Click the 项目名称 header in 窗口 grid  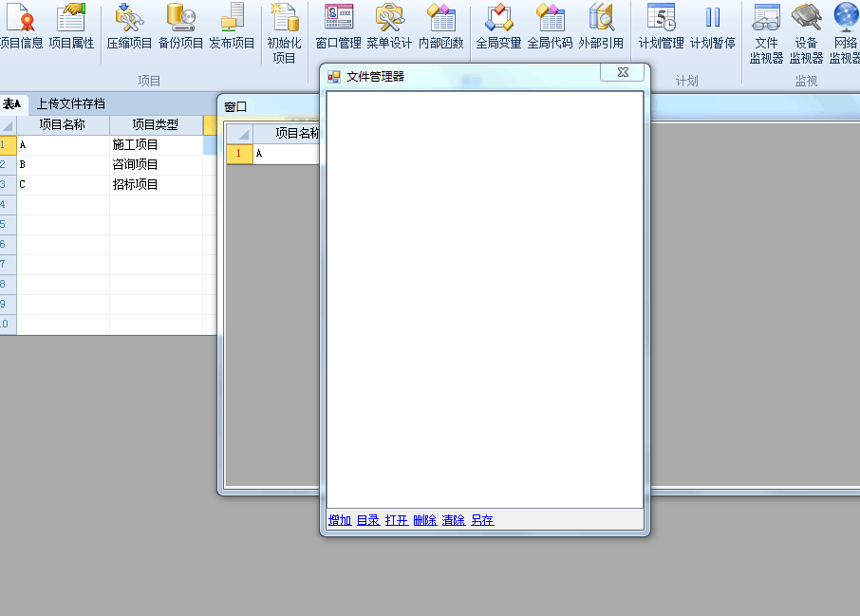[x=287, y=133]
